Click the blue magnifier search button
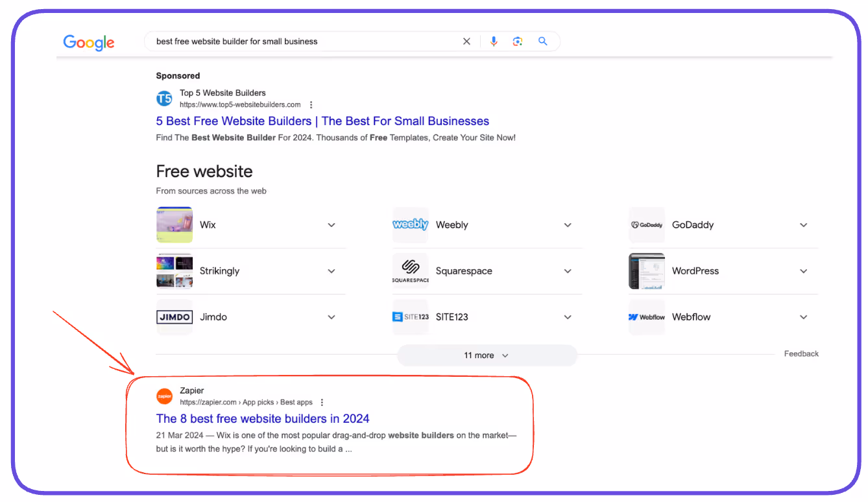This screenshot has height=502, width=868. (543, 42)
